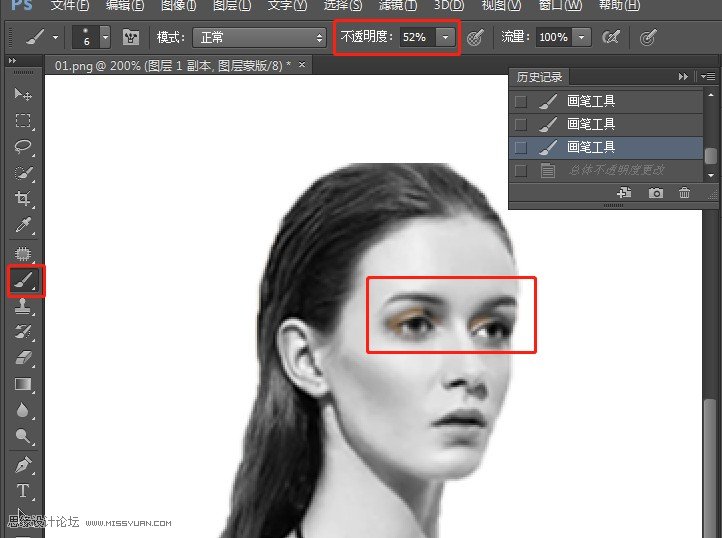Screen dimensions: 722x538
Task: Open the 模式 blend mode dropdown
Action: click(259, 37)
